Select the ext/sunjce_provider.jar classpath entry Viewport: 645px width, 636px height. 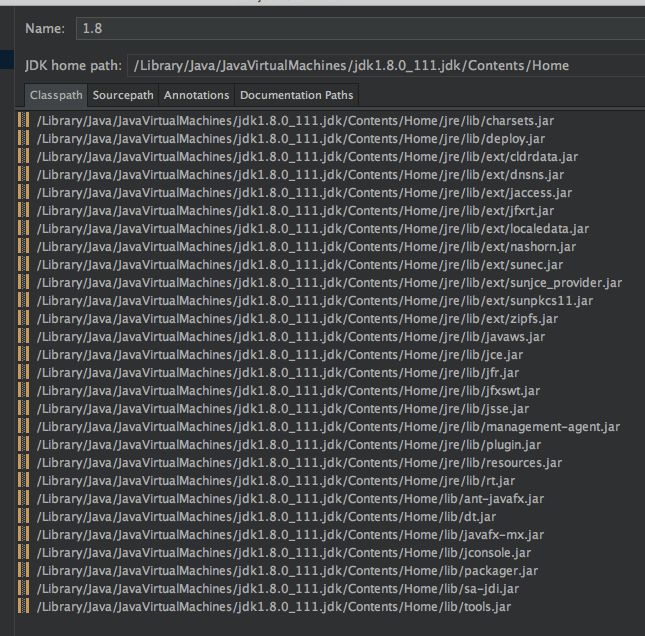click(329, 283)
